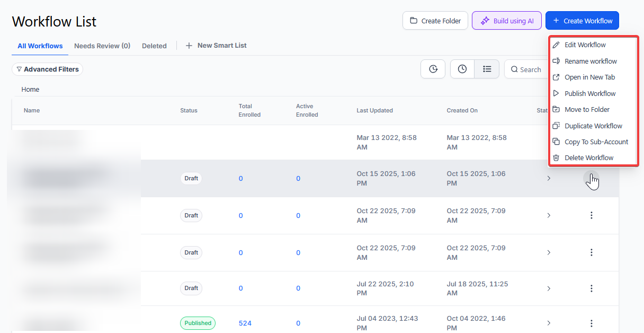
Task: Click Edit Workflow in the context menu
Action: point(585,45)
